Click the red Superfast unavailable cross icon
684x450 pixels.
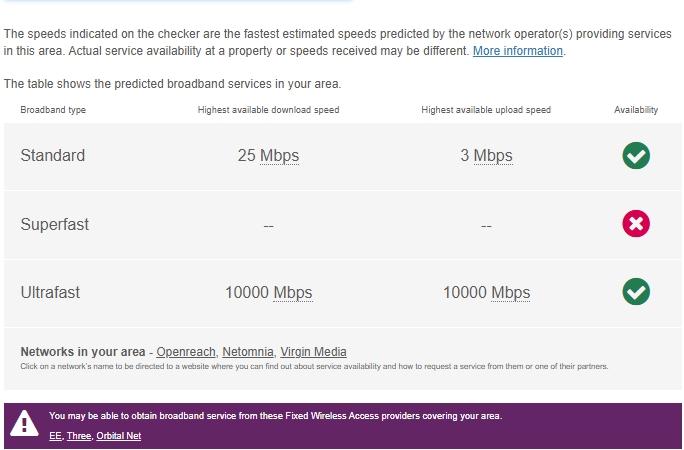(636, 224)
